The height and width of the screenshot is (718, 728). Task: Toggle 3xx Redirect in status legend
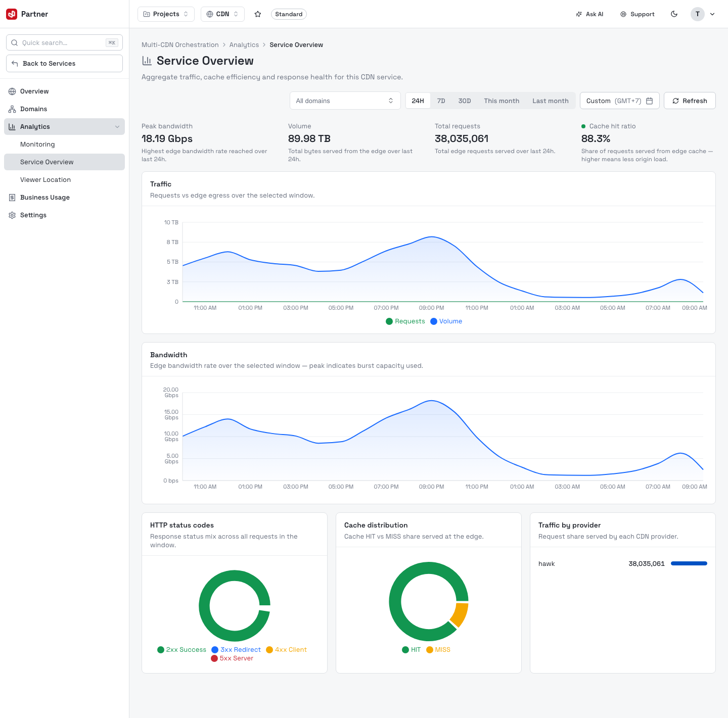236,650
